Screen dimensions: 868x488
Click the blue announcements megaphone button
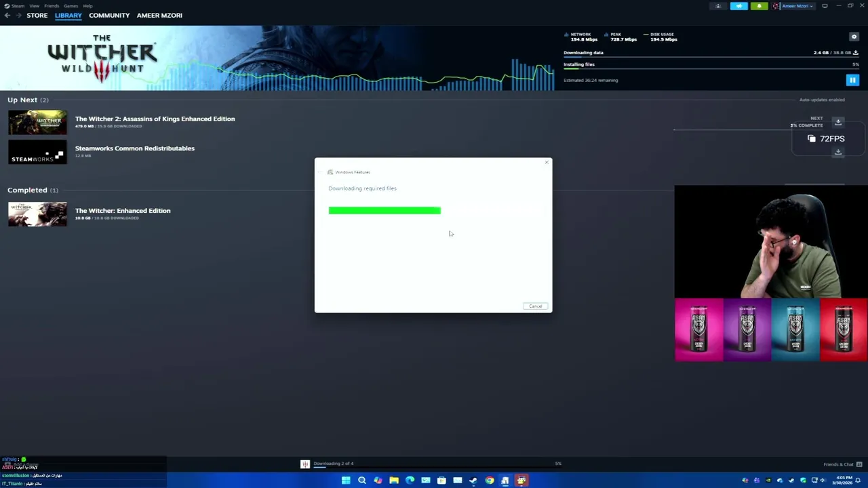coord(738,6)
